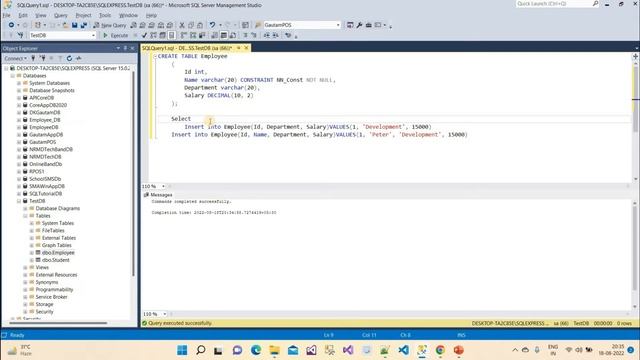Screen dimensions: 640x360
Task: Switch to the Messages results tab
Action: [158, 195]
